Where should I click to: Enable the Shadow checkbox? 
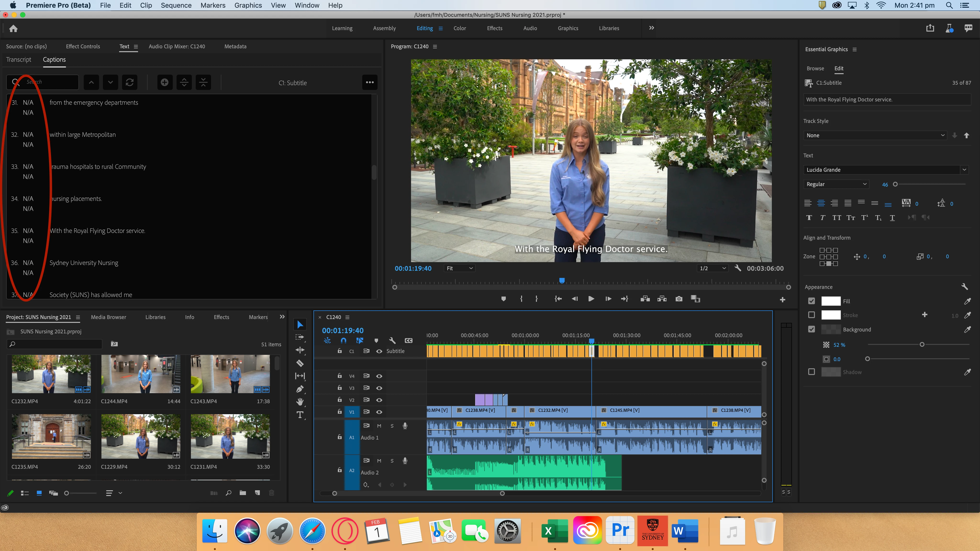(x=812, y=372)
